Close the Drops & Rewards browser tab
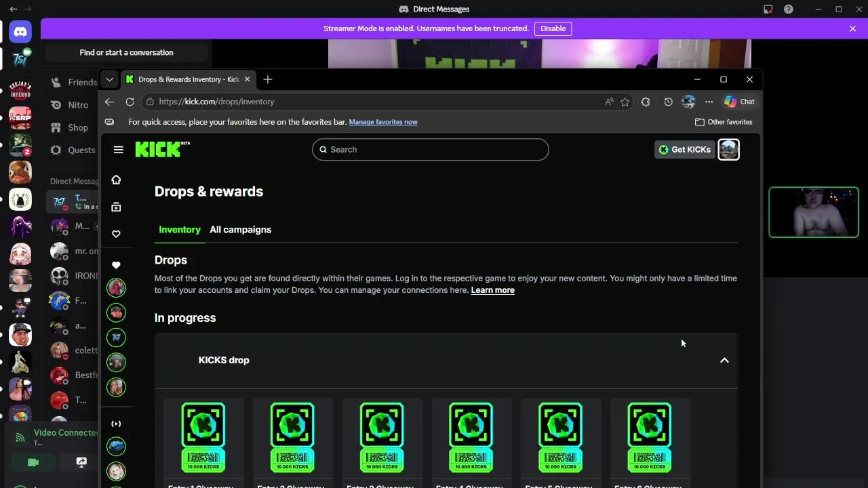Image resolution: width=868 pixels, height=488 pixels. click(247, 79)
